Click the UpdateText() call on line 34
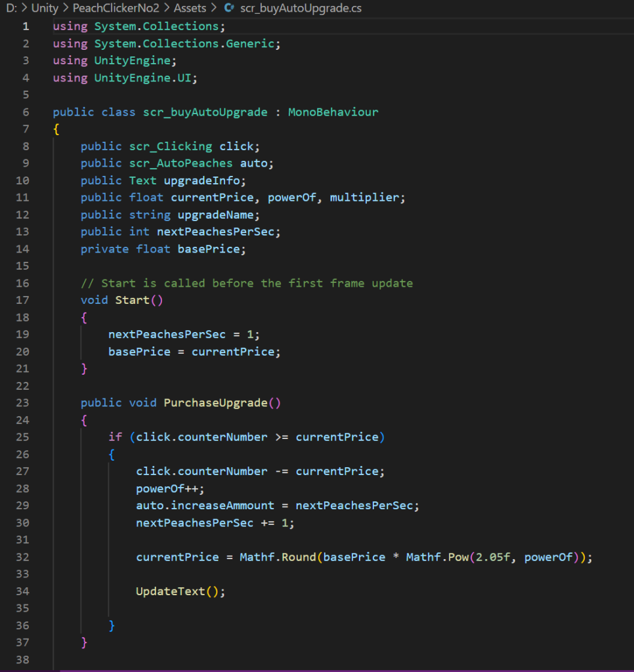The width and height of the screenshot is (634, 672). click(180, 591)
